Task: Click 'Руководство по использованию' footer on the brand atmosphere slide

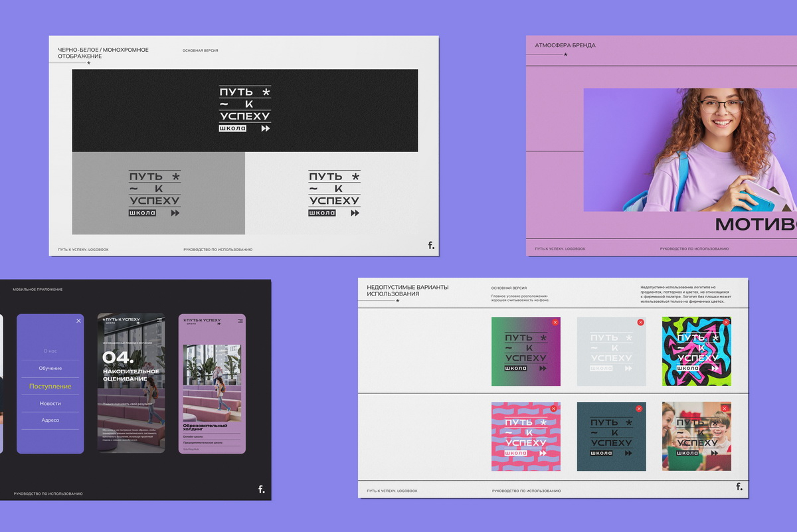Action: coord(694,249)
